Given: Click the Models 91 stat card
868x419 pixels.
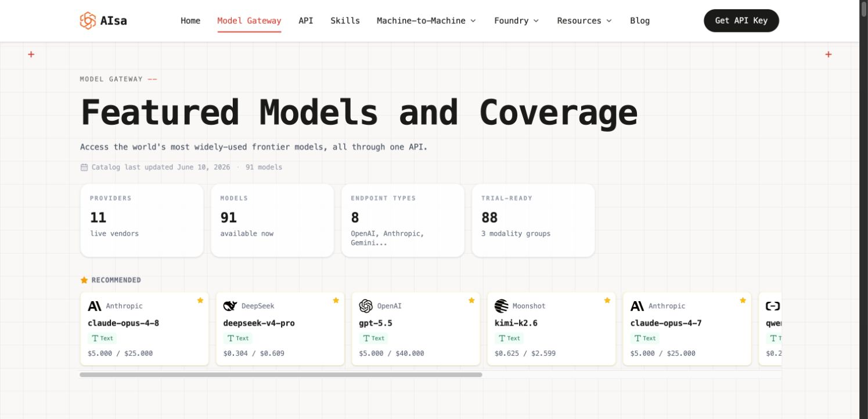Looking at the screenshot, I should 272,221.
